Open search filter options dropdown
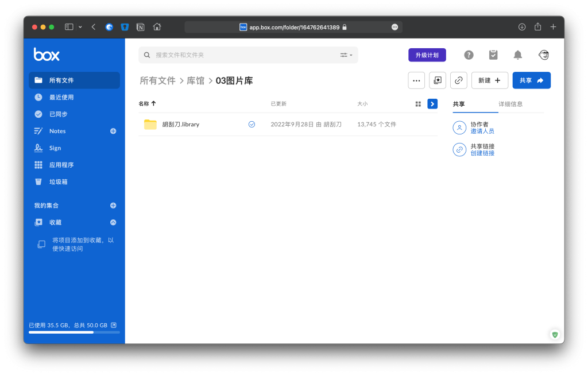588x375 pixels. coord(346,55)
